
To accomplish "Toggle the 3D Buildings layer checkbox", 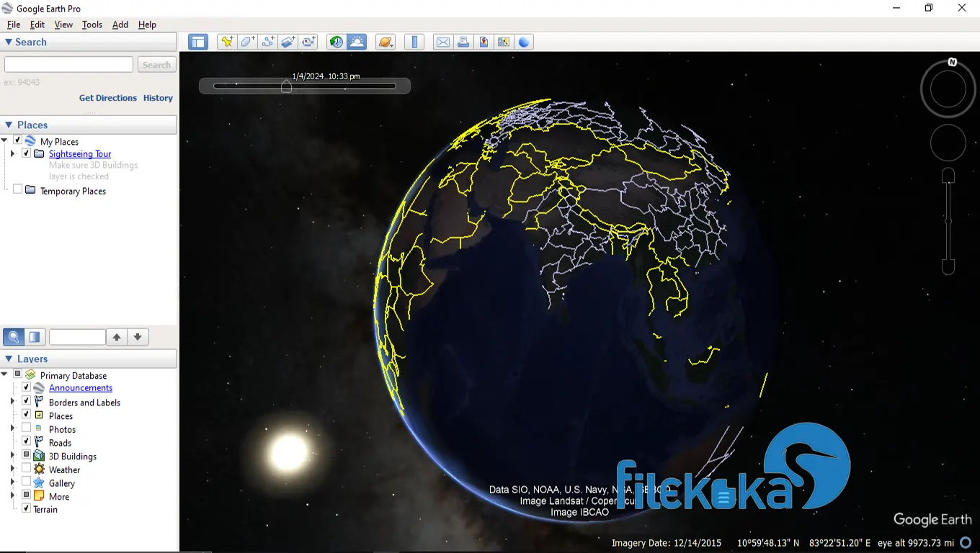I will pyautogui.click(x=27, y=455).
